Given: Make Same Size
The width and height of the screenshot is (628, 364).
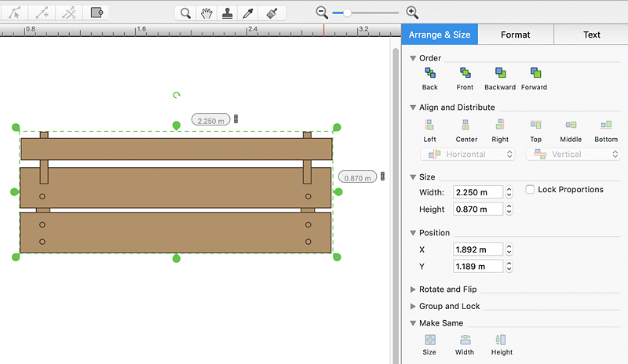Looking at the screenshot, I should (x=429, y=344).
